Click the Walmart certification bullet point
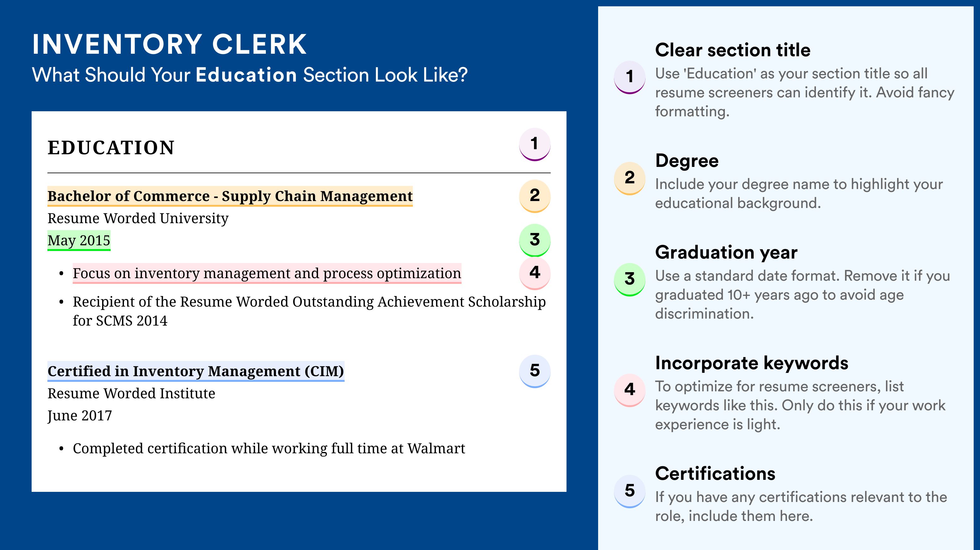Screen dimensions: 980x550 pyautogui.click(x=269, y=449)
